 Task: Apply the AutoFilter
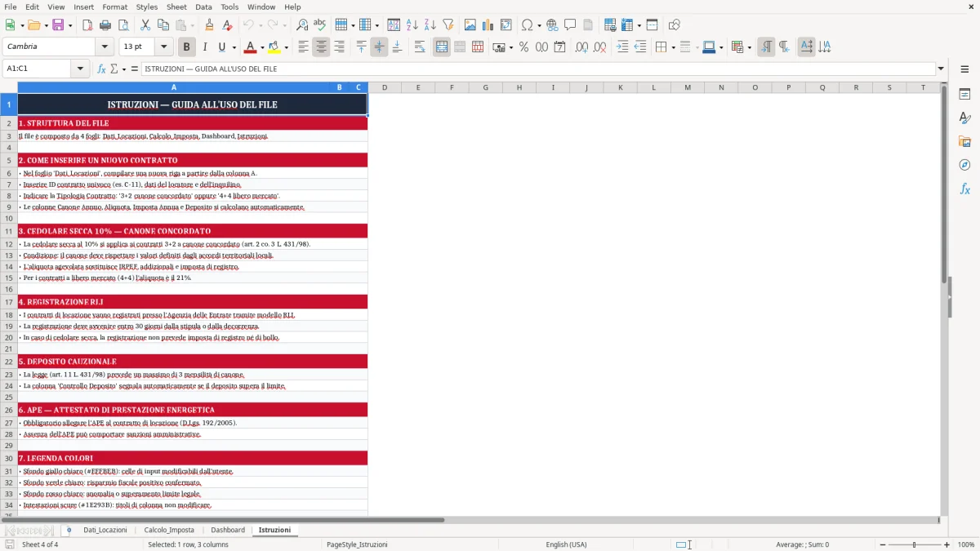[x=448, y=25]
